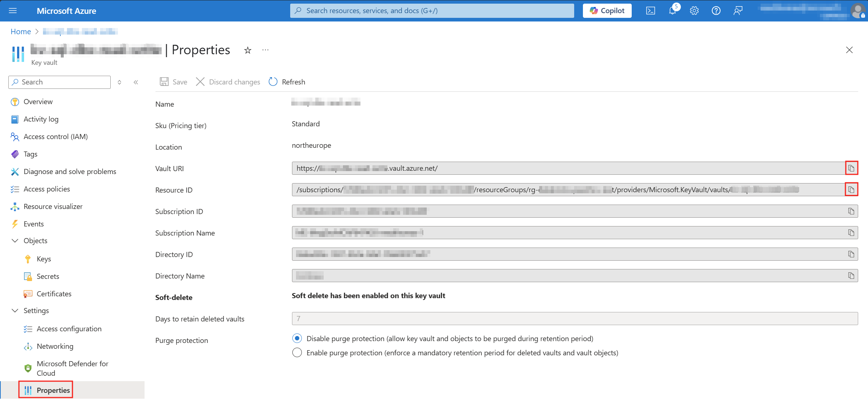Open the feedback icon in header
The width and height of the screenshot is (868, 399).
(x=738, y=11)
